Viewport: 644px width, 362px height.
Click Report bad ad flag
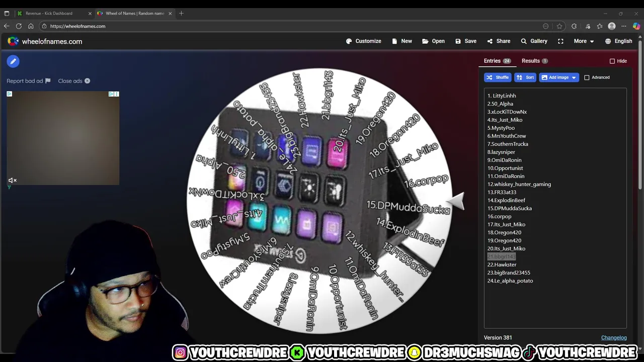pos(29,81)
